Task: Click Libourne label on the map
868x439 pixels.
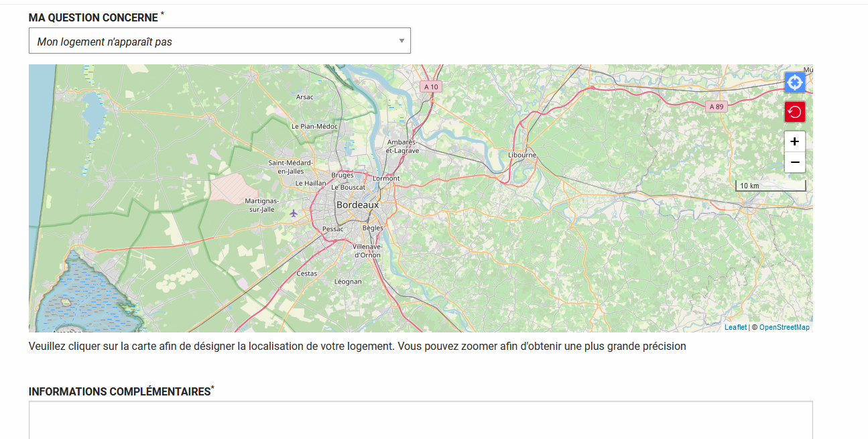Action: coord(522,155)
